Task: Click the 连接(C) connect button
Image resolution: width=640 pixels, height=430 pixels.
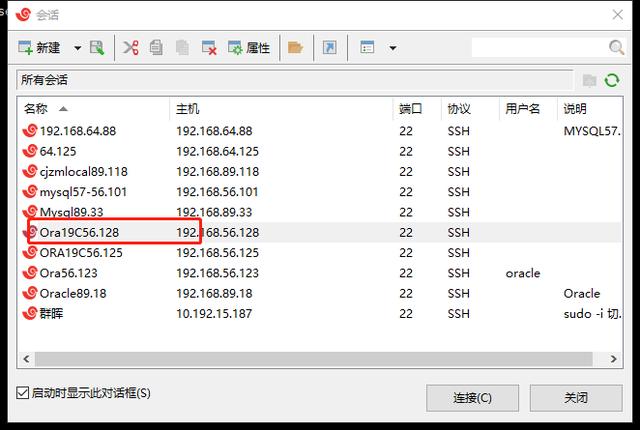Action: tap(472, 398)
